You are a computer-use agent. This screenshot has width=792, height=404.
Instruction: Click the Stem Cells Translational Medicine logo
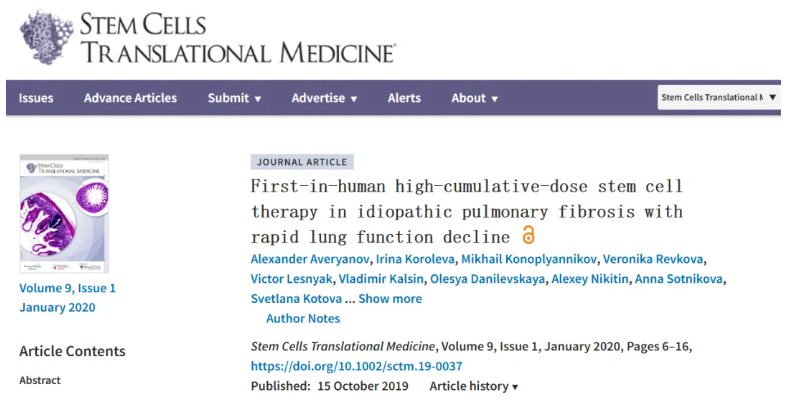pos(208,38)
